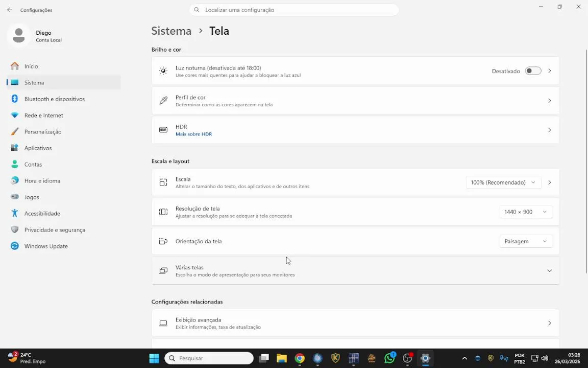Screen dimensions: 588x368
Task: Click the Sistema breadcrumb link
Action: 171,31
